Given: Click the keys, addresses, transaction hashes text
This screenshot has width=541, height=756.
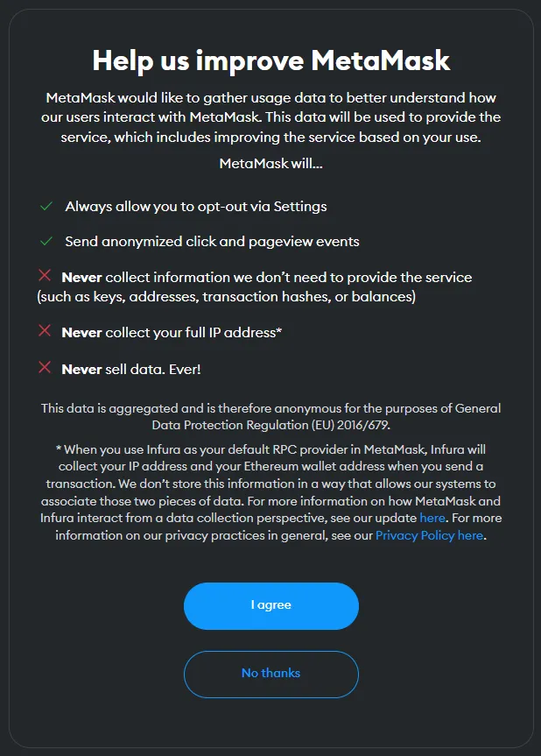Looking at the screenshot, I should pos(227,296).
